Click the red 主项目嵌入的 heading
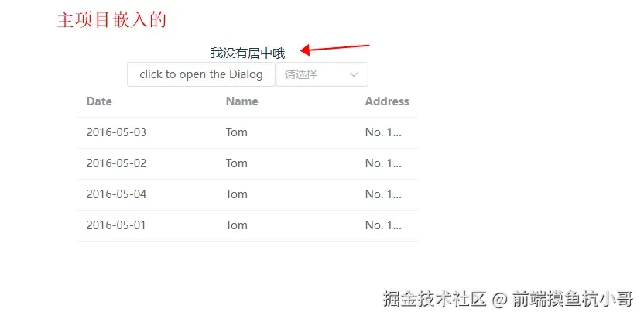Screen dimensions: 644x319 coord(111,19)
